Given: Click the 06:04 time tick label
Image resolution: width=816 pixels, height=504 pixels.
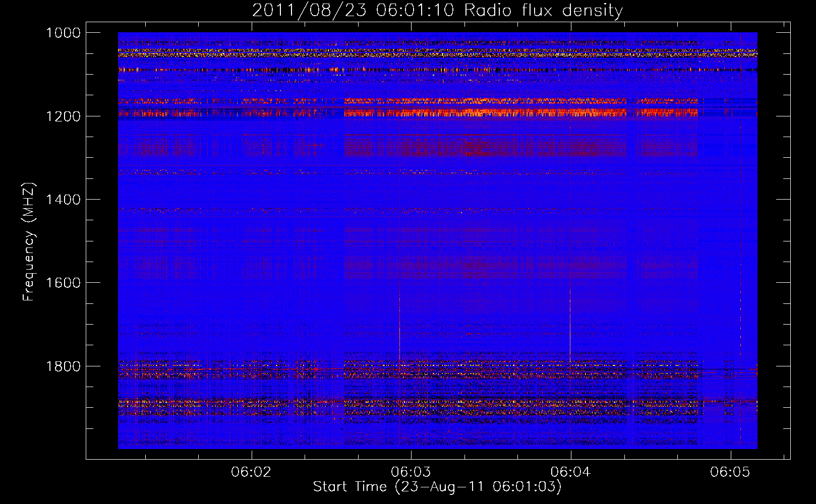Looking at the screenshot, I should [570, 472].
